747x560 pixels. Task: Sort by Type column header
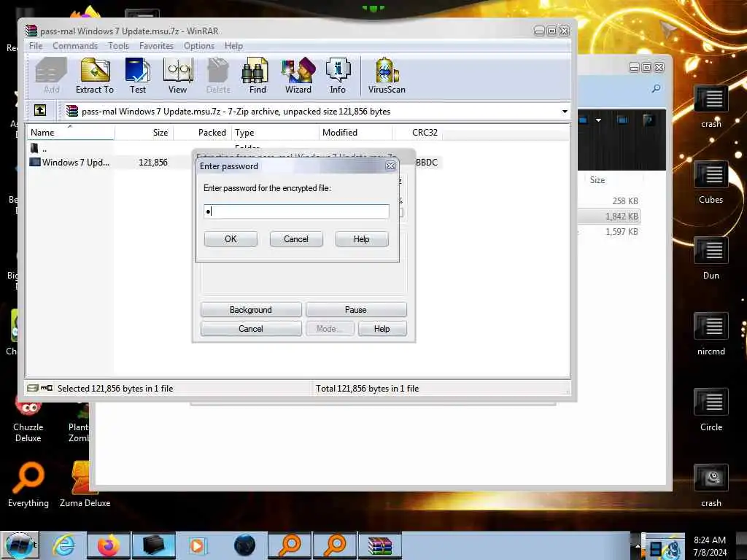(275, 133)
